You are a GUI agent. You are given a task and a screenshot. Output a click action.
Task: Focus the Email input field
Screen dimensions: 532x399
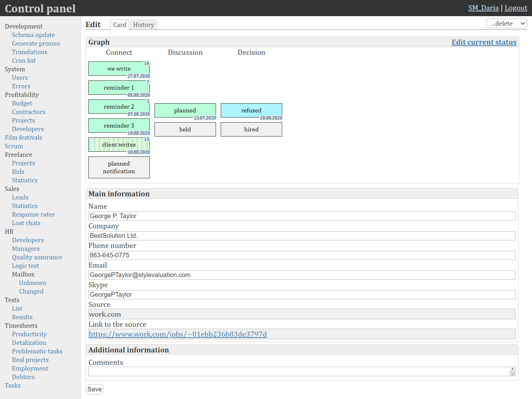tap(301, 275)
